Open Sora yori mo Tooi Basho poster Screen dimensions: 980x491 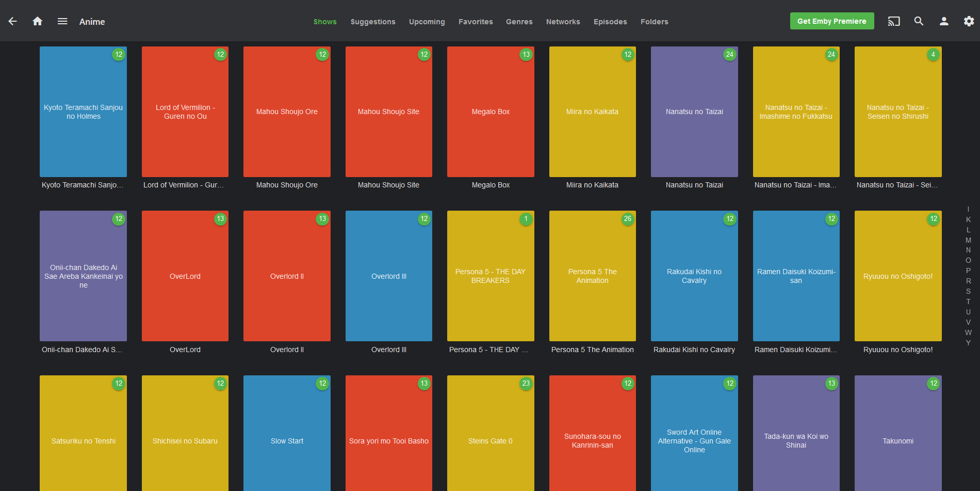tap(389, 433)
